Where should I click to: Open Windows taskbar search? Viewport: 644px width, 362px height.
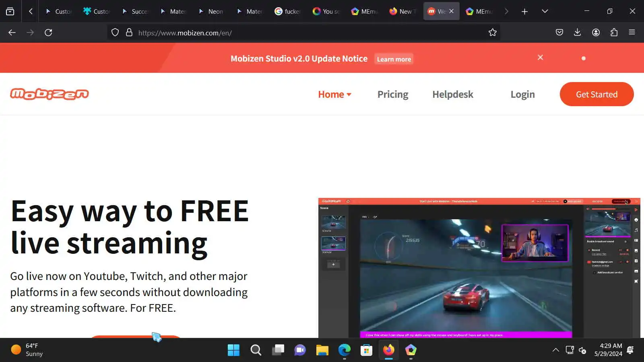[256, 350]
